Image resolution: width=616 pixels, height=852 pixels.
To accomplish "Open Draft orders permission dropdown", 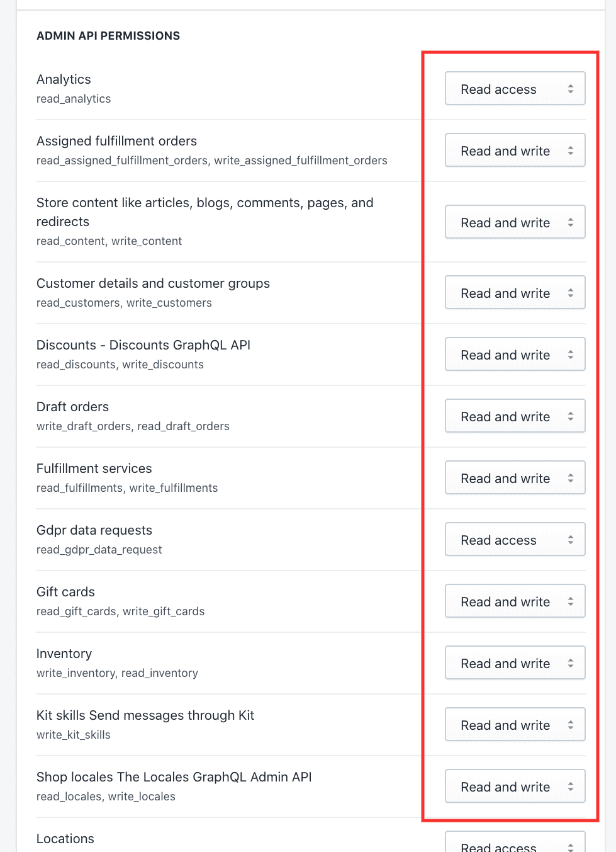I will click(515, 416).
